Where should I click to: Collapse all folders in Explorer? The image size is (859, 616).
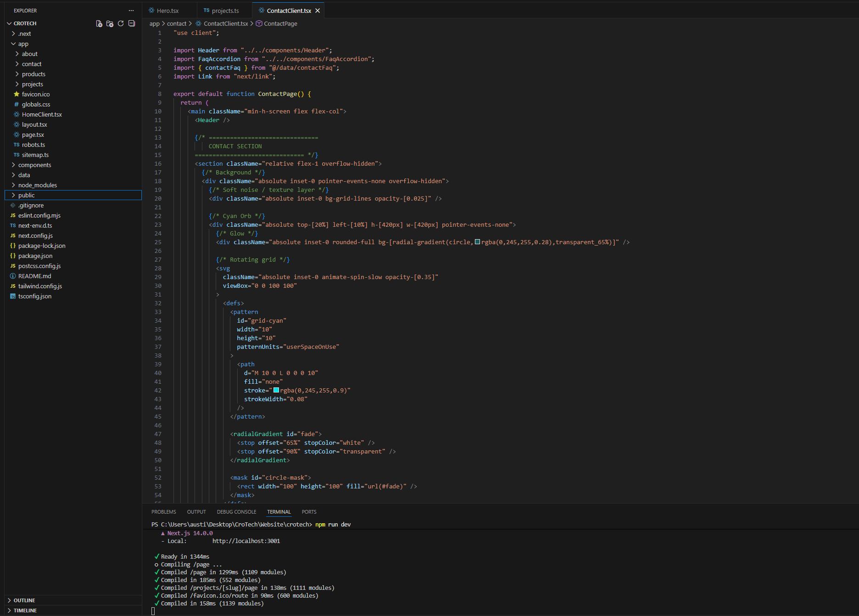click(132, 23)
